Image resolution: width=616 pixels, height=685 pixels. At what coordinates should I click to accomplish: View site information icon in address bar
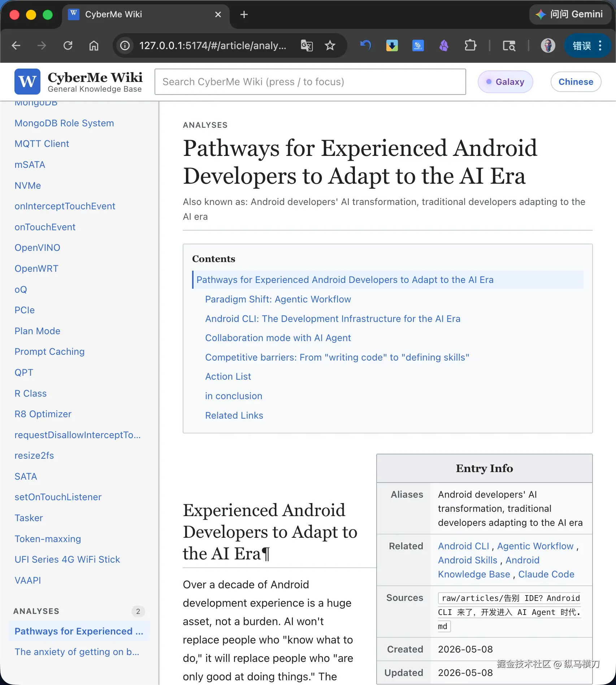[x=125, y=45]
